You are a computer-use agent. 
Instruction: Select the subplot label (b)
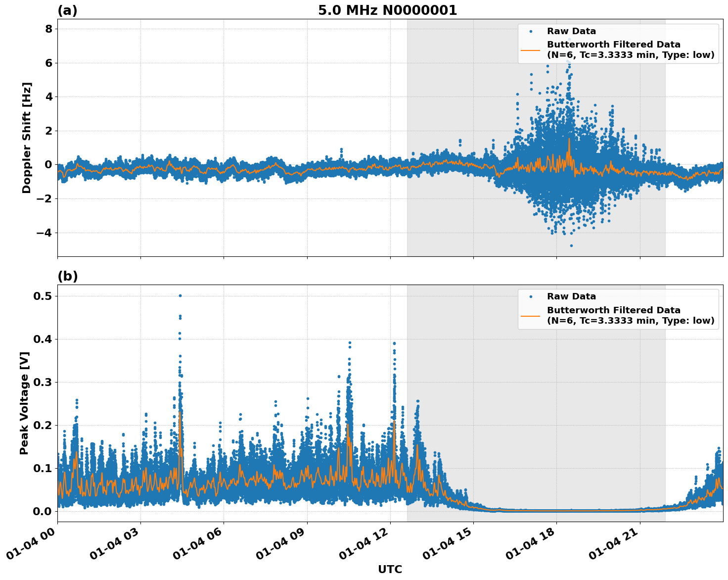67,276
